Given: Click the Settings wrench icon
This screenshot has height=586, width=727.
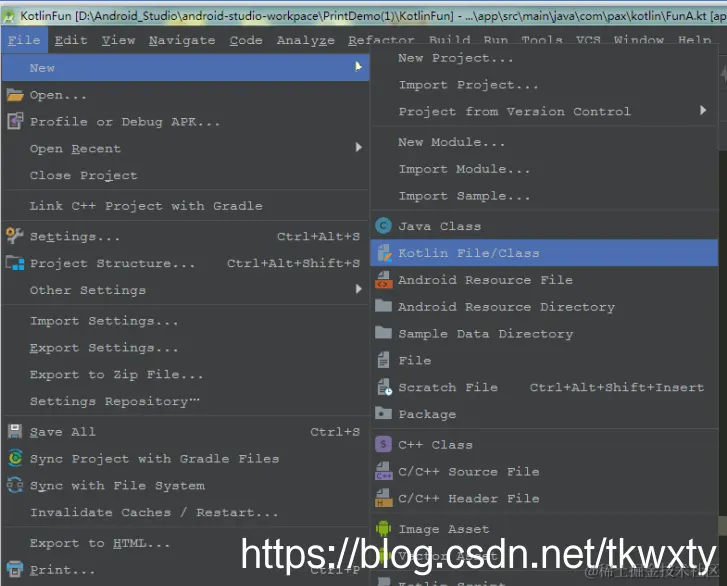Looking at the screenshot, I should click(15, 236).
